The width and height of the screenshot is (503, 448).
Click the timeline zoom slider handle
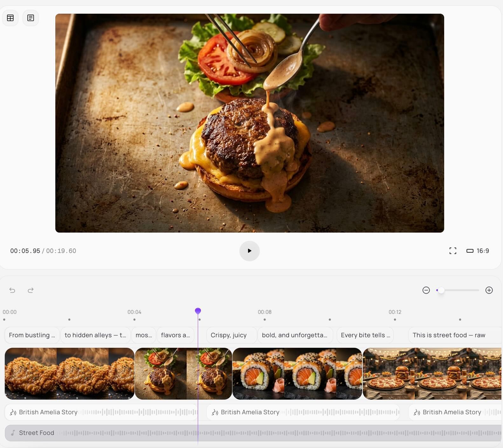441,290
